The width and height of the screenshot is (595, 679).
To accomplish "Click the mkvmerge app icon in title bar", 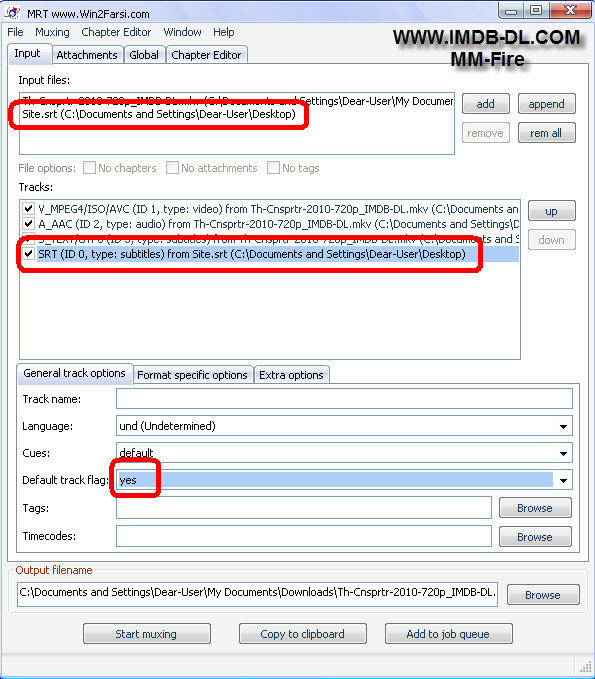I will [13, 13].
